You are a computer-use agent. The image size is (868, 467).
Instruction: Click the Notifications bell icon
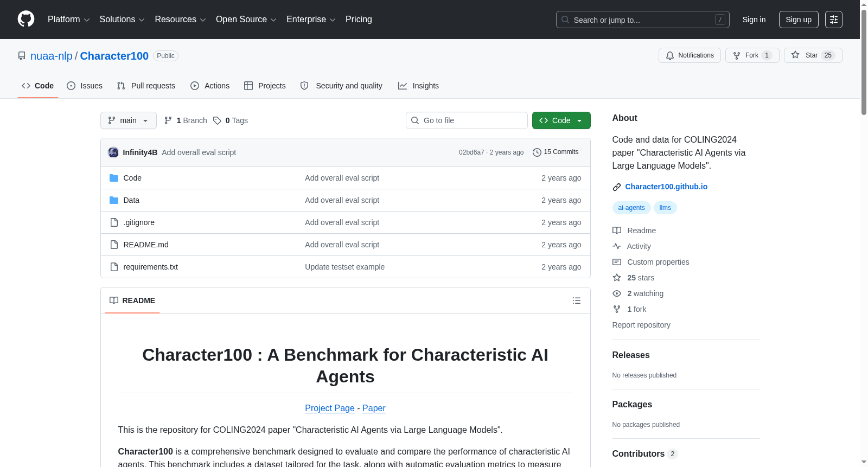(670, 55)
